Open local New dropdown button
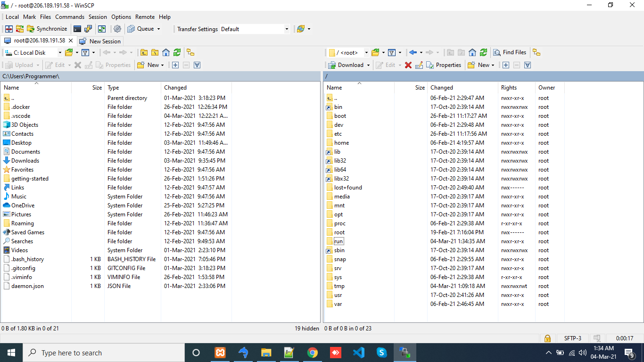The width and height of the screenshot is (644, 362). click(150, 65)
